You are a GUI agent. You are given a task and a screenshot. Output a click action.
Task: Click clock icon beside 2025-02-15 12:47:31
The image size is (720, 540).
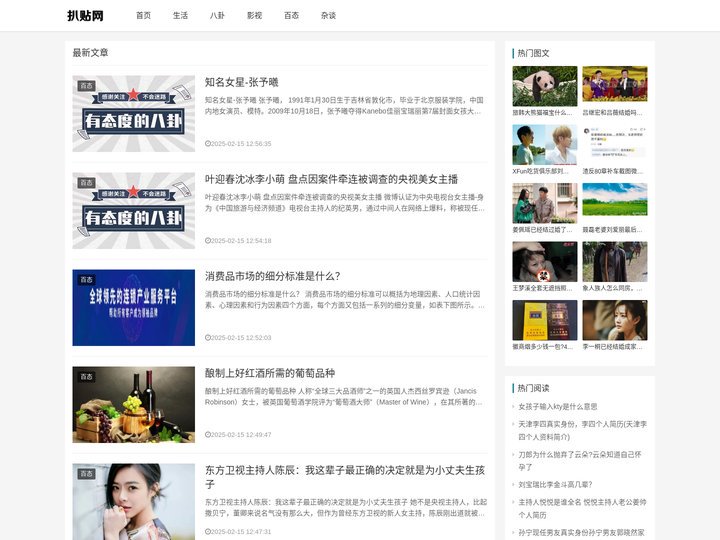208,532
